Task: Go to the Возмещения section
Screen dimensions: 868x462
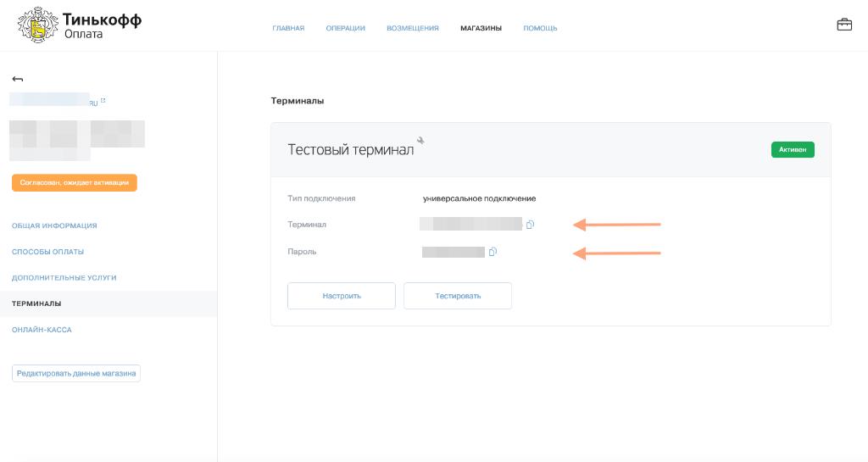Action: click(412, 28)
